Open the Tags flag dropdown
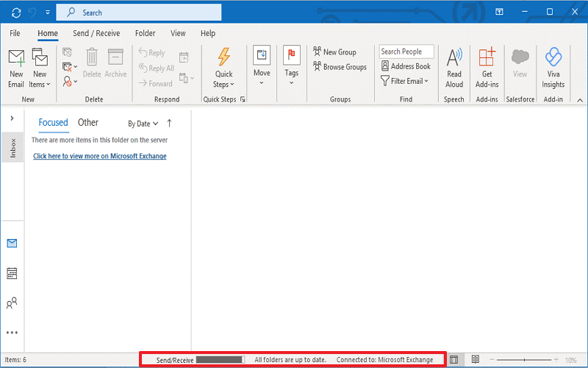588x368 pixels. [291, 66]
